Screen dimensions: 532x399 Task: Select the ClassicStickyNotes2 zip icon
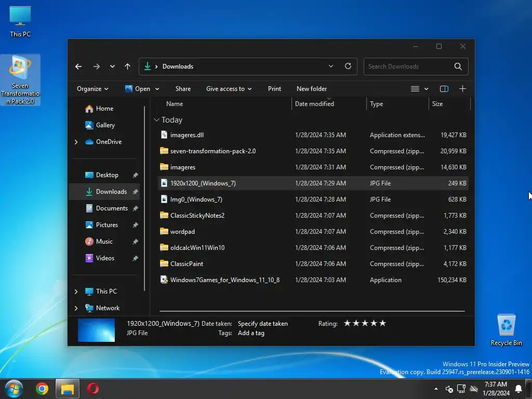(x=164, y=215)
